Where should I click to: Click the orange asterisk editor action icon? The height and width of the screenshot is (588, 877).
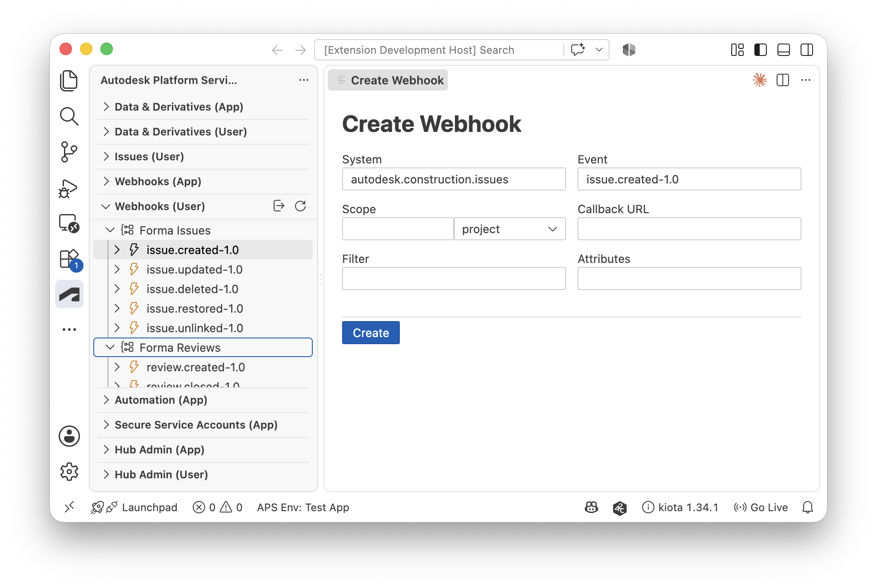tap(760, 80)
